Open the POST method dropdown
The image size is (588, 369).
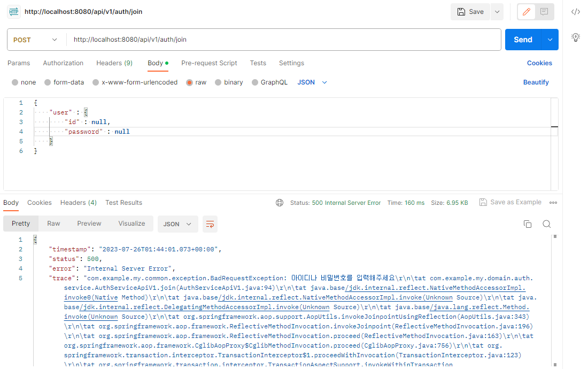pyautogui.click(x=36, y=40)
